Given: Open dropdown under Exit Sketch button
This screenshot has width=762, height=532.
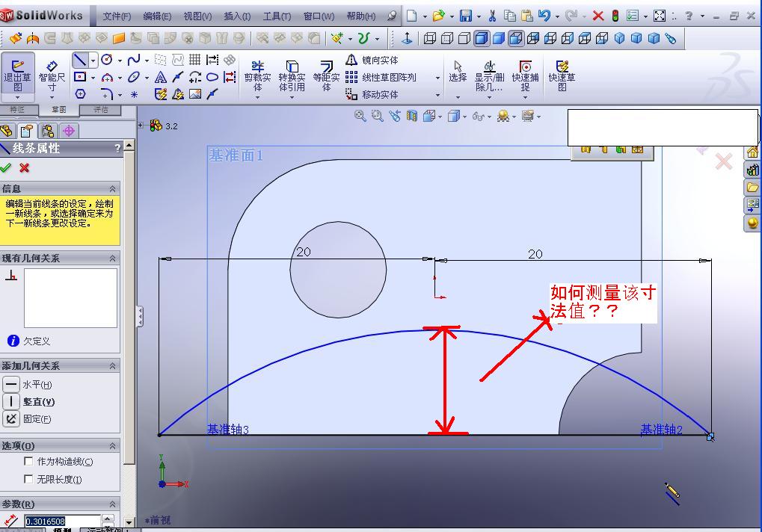Looking at the screenshot, I should click(x=17, y=98).
